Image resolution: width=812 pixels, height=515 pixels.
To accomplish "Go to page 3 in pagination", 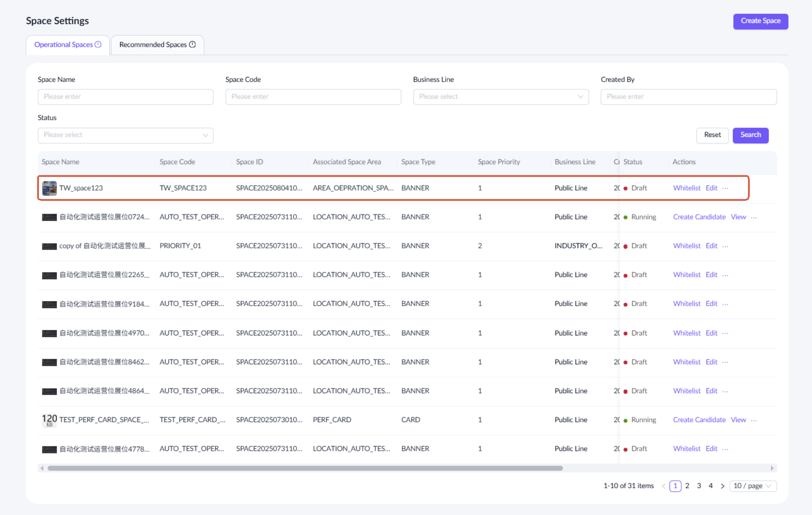I will pyautogui.click(x=699, y=486).
